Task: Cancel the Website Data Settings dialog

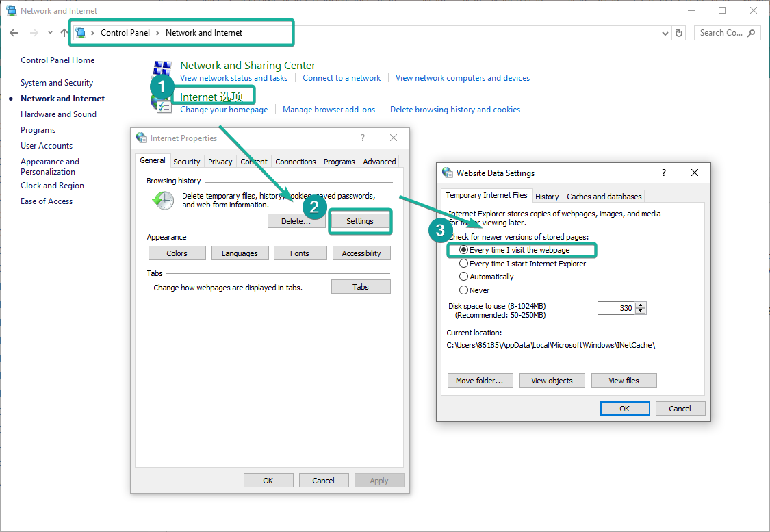Action: click(680, 409)
